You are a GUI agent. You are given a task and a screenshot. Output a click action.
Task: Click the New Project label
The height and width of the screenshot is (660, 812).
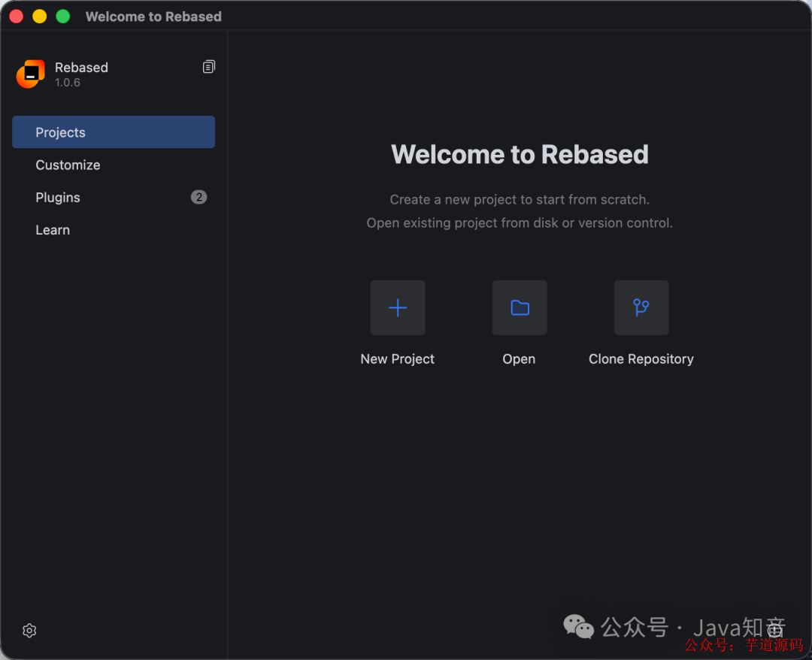[x=397, y=359]
